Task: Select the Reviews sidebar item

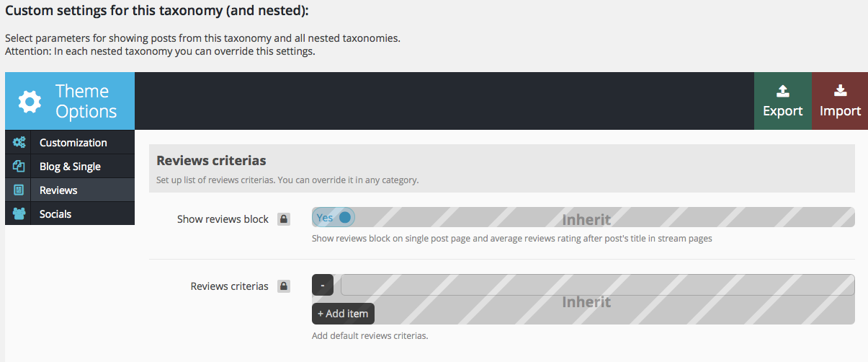Action: pyautogui.click(x=58, y=190)
